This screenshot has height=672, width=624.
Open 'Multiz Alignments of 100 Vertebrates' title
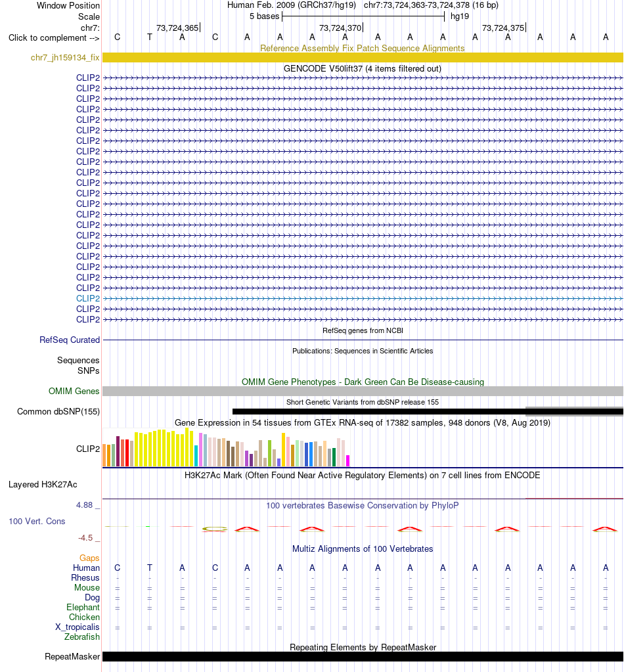tap(363, 549)
